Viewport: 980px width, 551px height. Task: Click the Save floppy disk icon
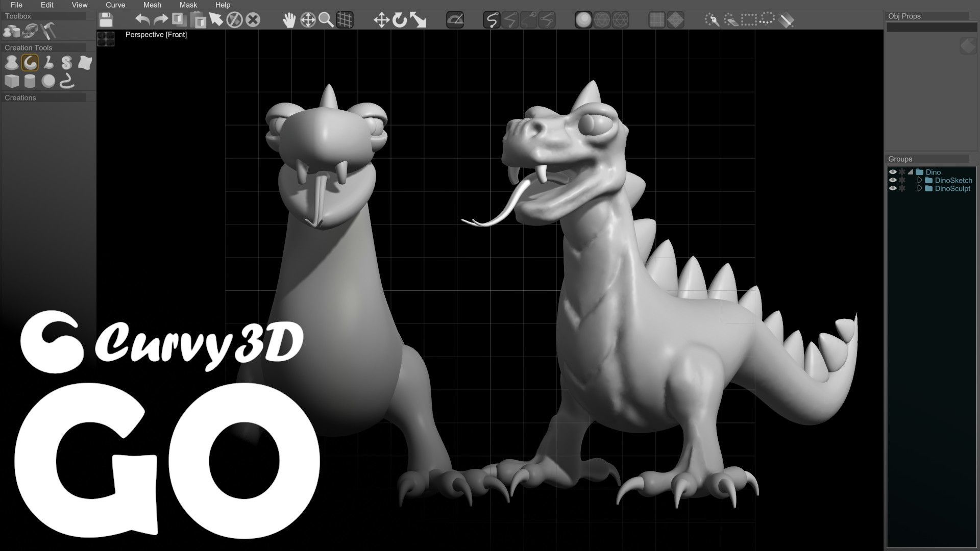tap(106, 20)
